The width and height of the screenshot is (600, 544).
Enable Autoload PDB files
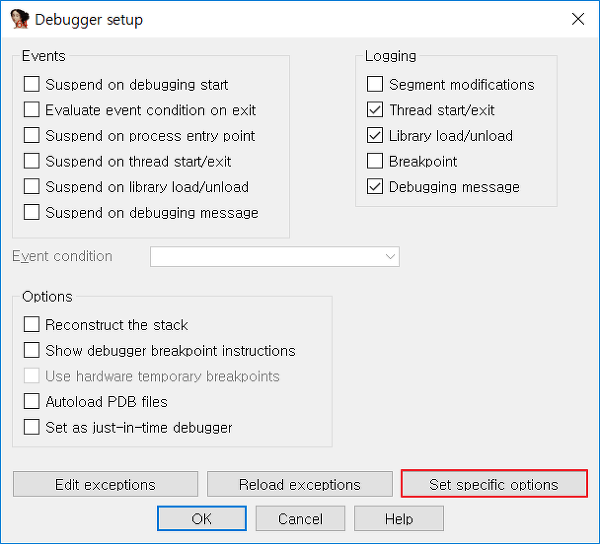(31, 402)
